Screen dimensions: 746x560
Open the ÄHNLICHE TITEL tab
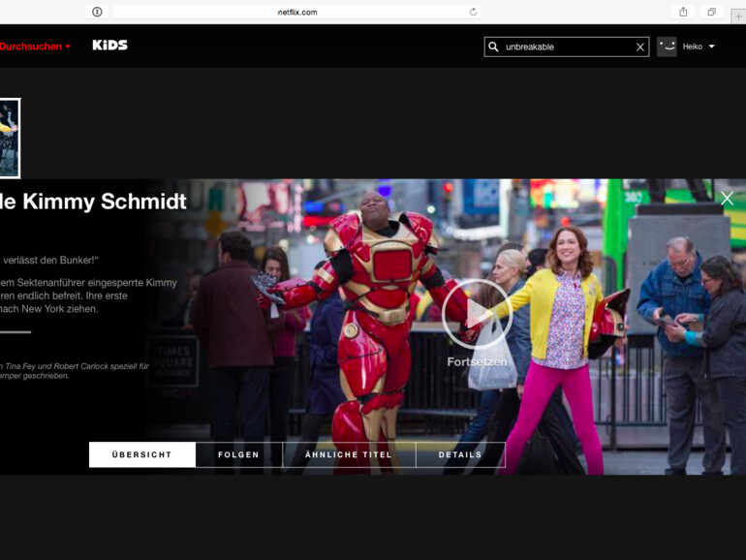[349, 454]
